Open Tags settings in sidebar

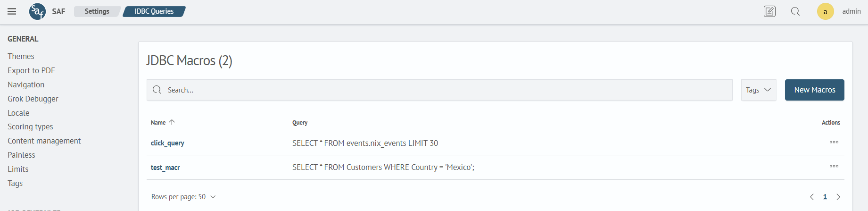pyautogui.click(x=15, y=183)
